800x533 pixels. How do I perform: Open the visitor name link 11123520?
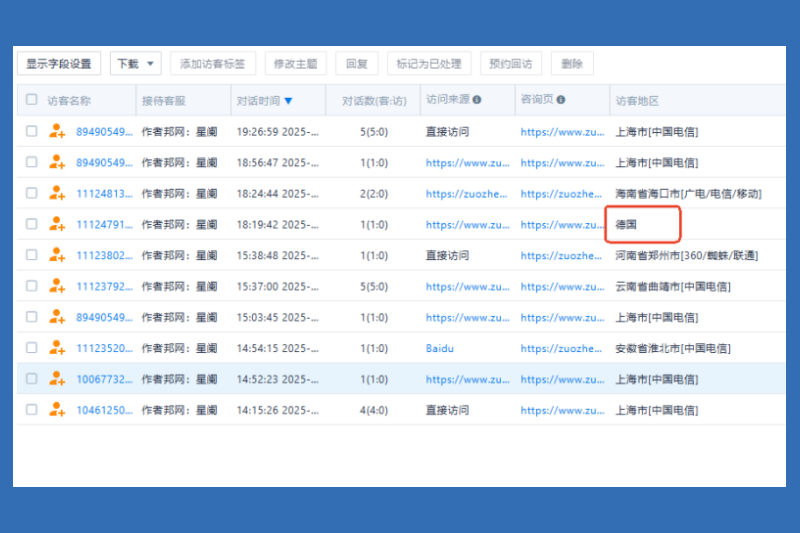(x=104, y=349)
